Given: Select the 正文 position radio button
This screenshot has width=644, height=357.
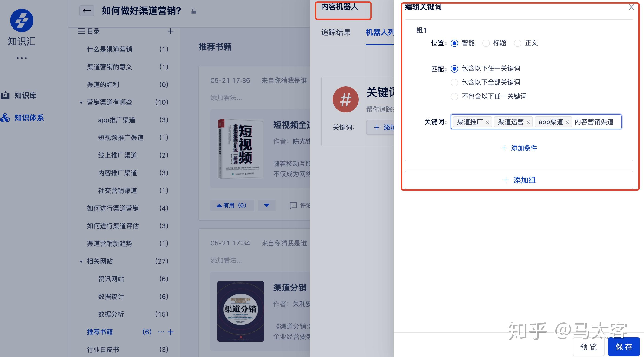Looking at the screenshot, I should 518,43.
